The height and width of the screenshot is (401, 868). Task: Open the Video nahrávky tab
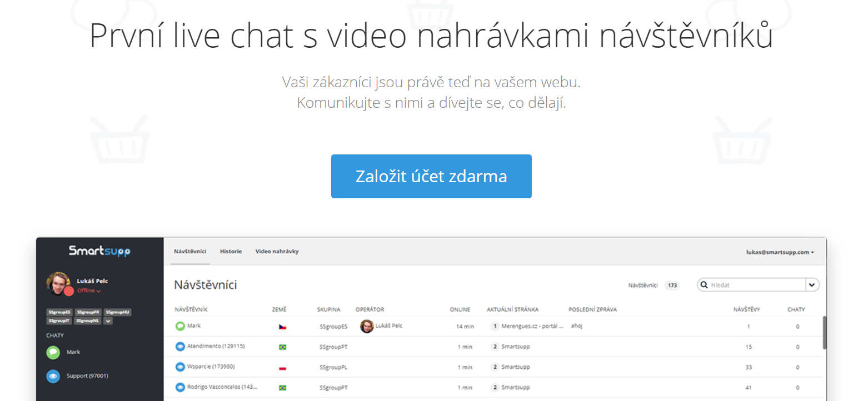tap(277, 252)
